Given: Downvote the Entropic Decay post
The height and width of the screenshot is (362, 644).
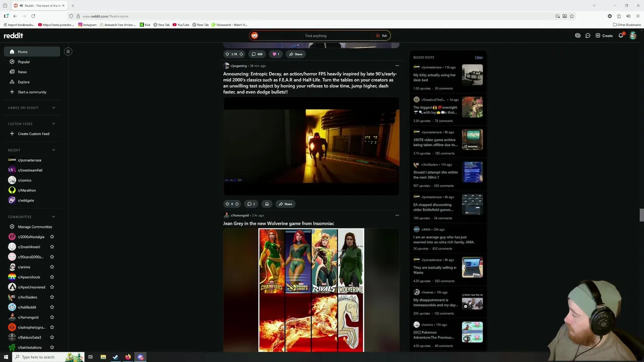Looking at the screenshot, I should coord(237,204).
